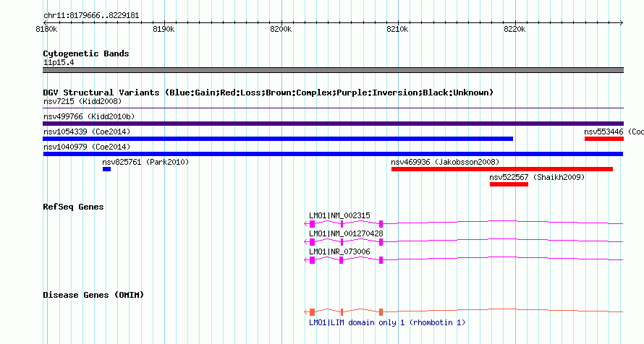Select the blue nsv1054339 gain bar
Image resolution: width=644 pixels, height=344 pixels.
pos(278,139)
